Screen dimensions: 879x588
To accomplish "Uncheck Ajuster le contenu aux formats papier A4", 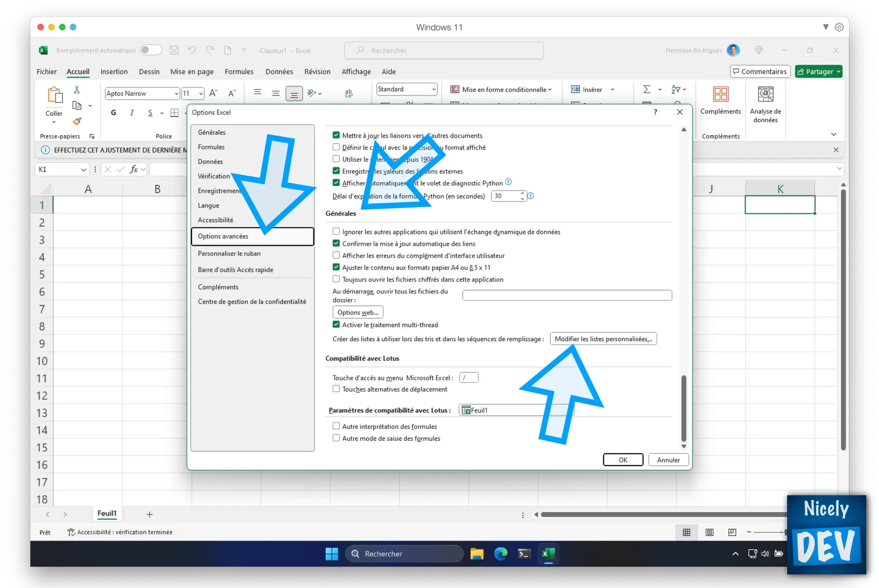I will [x=336, y=267].
